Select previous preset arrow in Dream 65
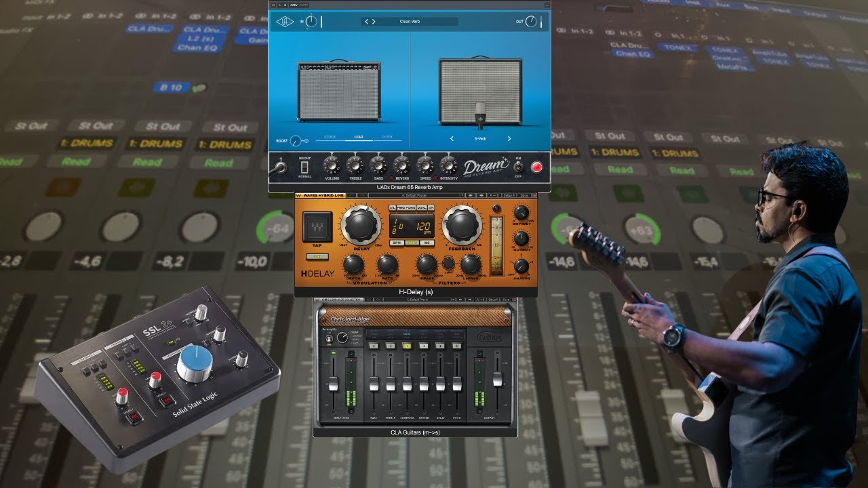This screenshot has height=488, width=868. pos(366,22)
